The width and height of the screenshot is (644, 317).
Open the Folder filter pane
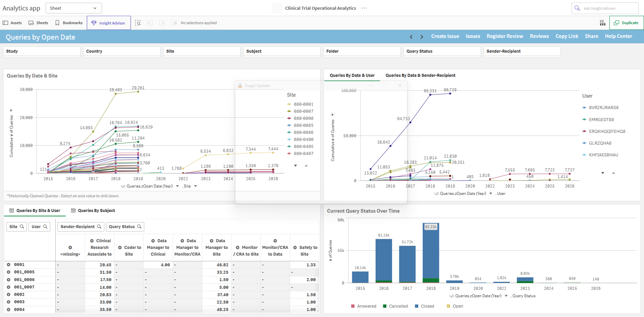[362, 51]
